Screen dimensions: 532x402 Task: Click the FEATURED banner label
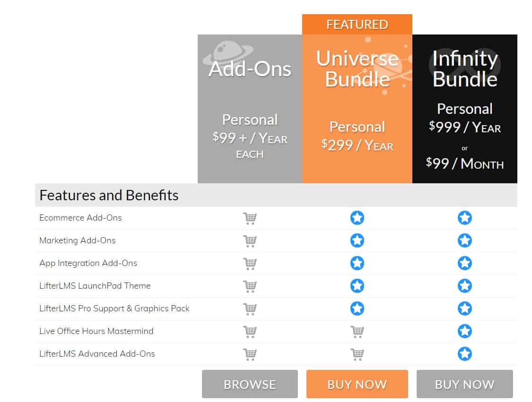358,25
